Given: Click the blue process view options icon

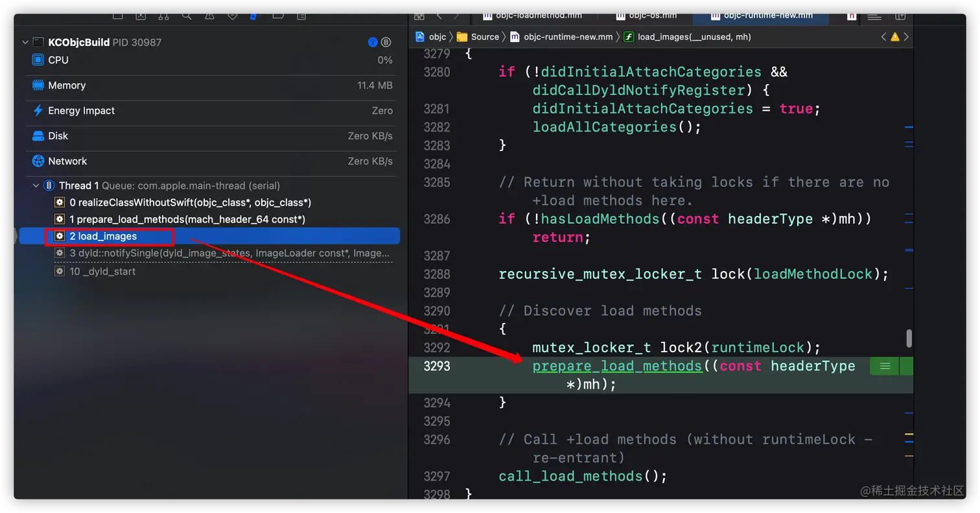Looking at the screenshot, I should [x=373, y=42].
